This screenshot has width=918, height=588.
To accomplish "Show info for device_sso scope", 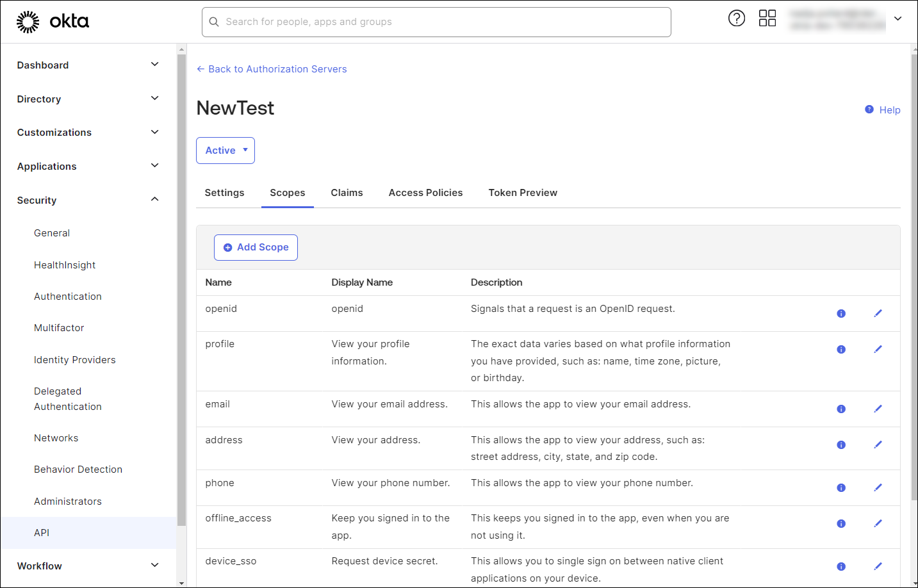I will click(841, 566).
